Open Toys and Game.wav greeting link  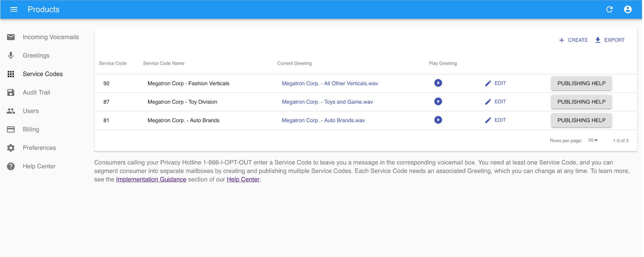coord(328,102)
